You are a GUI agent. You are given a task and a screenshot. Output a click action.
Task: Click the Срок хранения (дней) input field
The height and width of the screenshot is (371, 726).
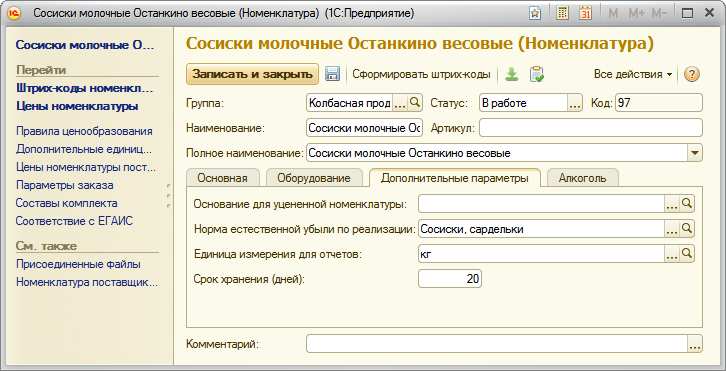pos(450,279)
